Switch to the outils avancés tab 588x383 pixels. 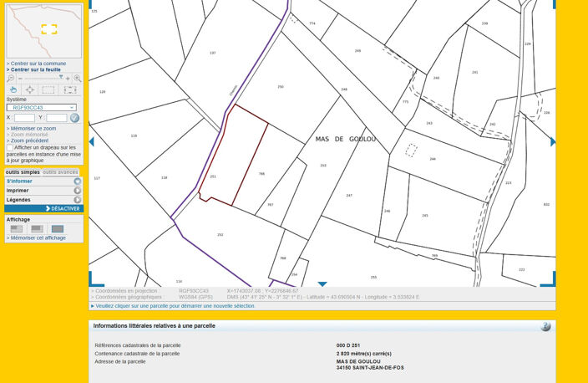[x=60, y=172]
